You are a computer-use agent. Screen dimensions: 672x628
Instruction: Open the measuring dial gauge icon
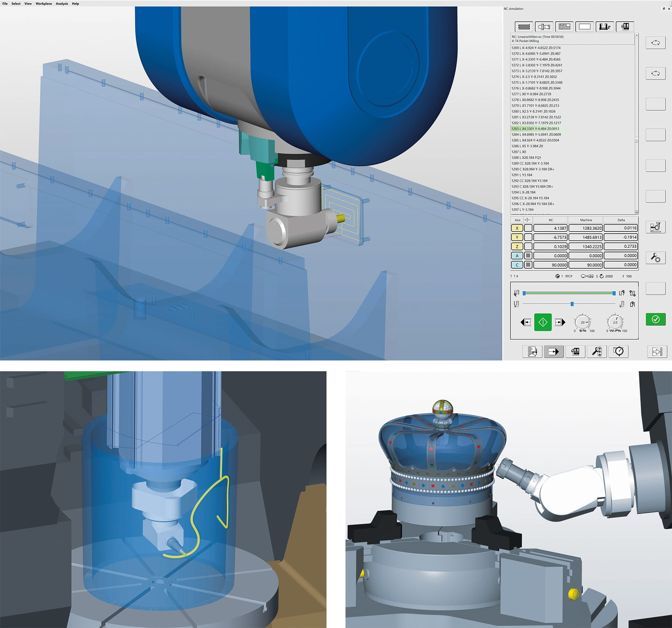click(x=618, y=351)
